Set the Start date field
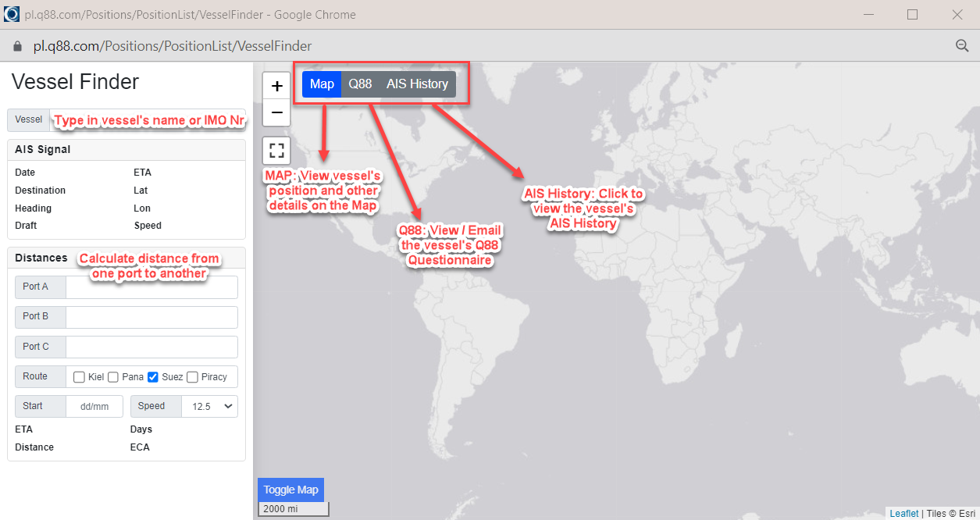Screen dimensions: 980x520 coord(94,406)
